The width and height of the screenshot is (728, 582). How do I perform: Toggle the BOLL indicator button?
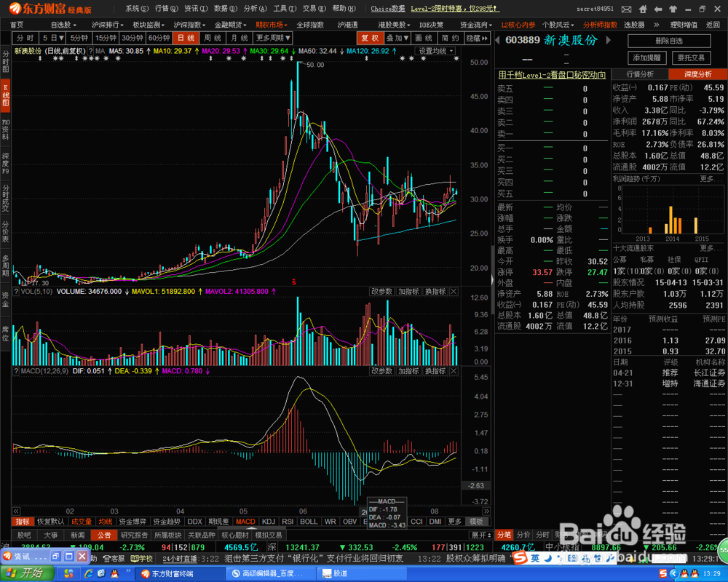click(x=309, y=522)
